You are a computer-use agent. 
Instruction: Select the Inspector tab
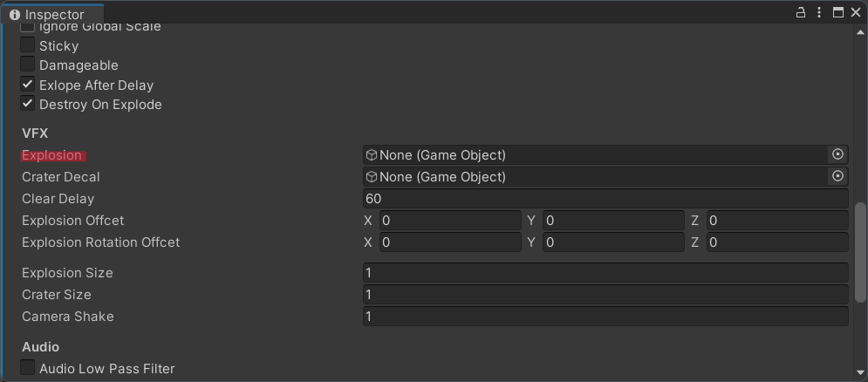pyautogui.click(x=52, y=15)
